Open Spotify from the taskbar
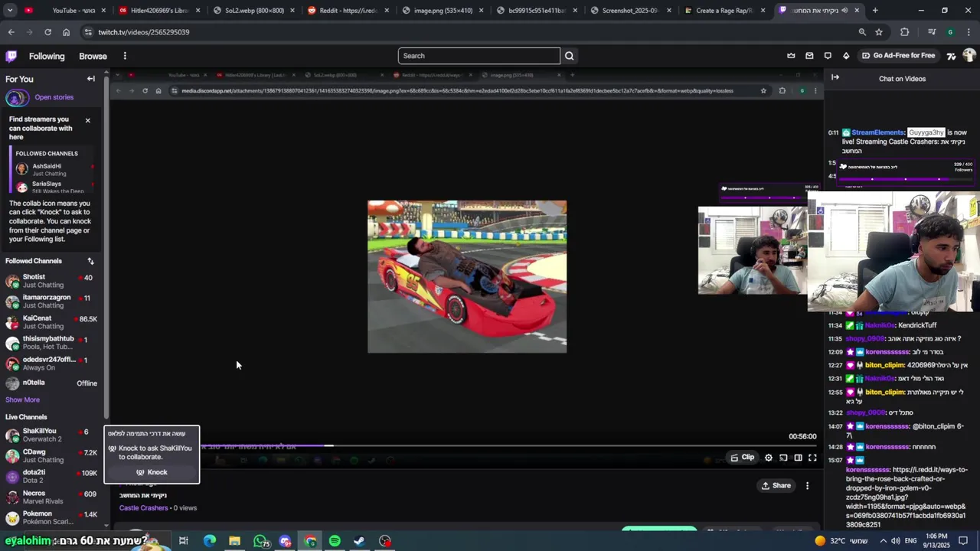The height and width of the screenshot is (551, 980). (x=335, y=541)
